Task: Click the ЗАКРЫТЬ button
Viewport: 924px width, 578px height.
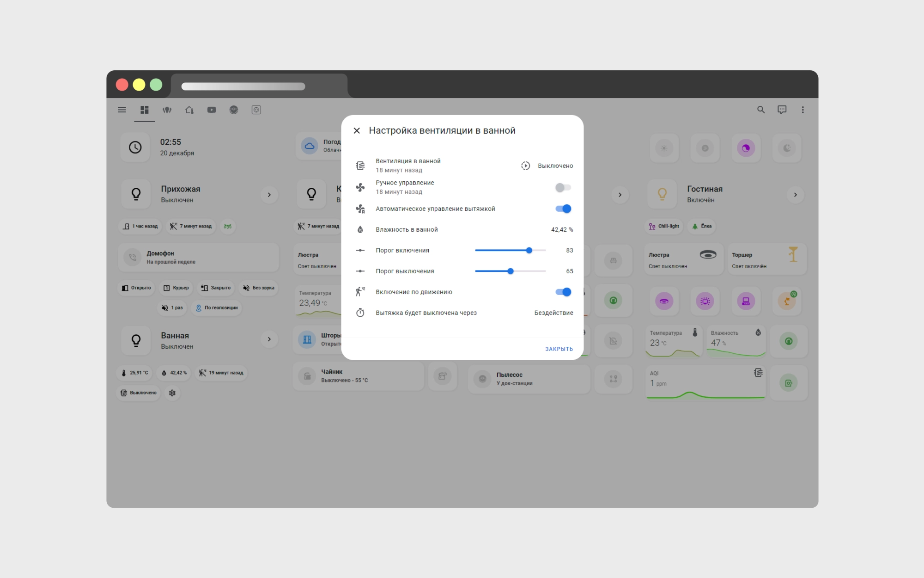Action: 559,349
